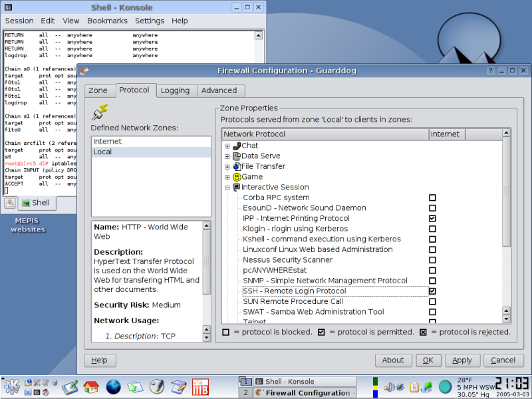The image size is (532, 399).
Task: Click the Apply button
Action: (462, 360)
